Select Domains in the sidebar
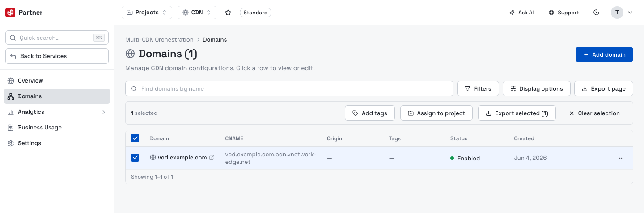 (x=57, y=96)
